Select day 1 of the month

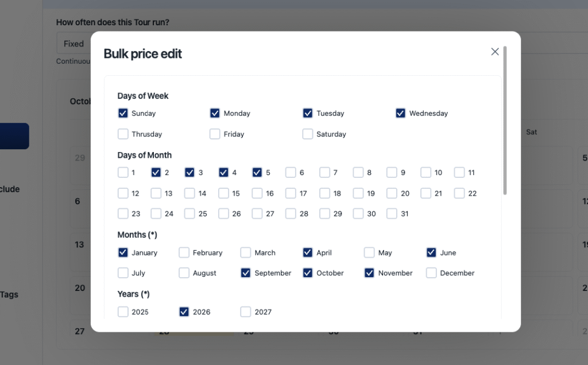coord(123,172)
